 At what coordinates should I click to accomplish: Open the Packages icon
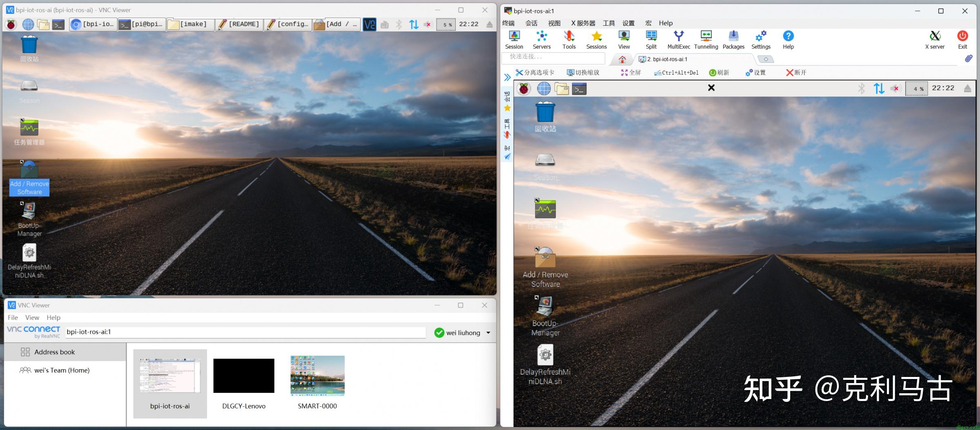pyautogui.click(x=733, y=40)
